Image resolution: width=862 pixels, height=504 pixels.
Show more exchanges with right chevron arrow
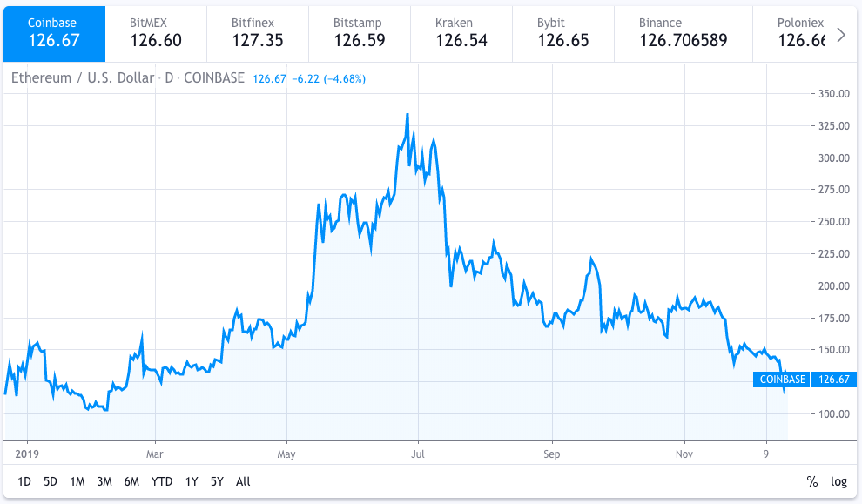click(841, 35)
